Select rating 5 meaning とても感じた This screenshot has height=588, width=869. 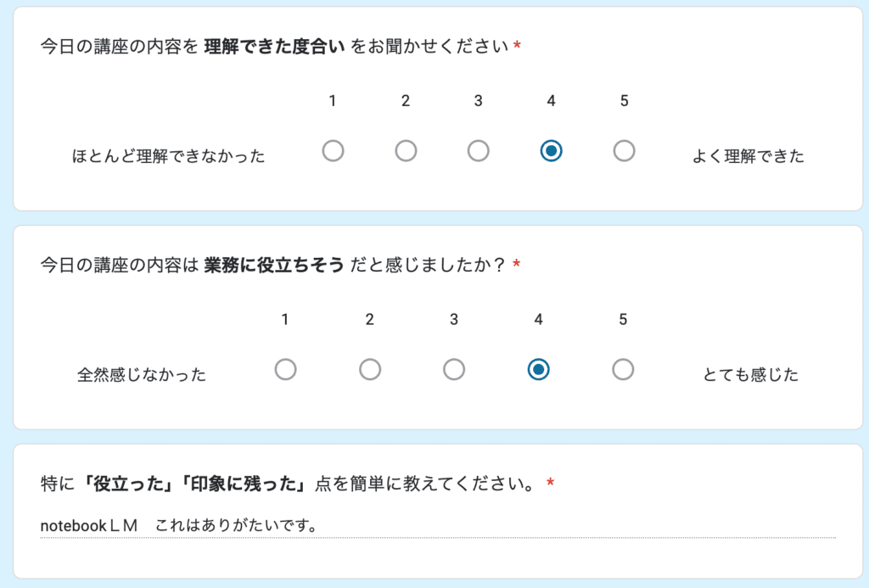click(x=622, y=369)
